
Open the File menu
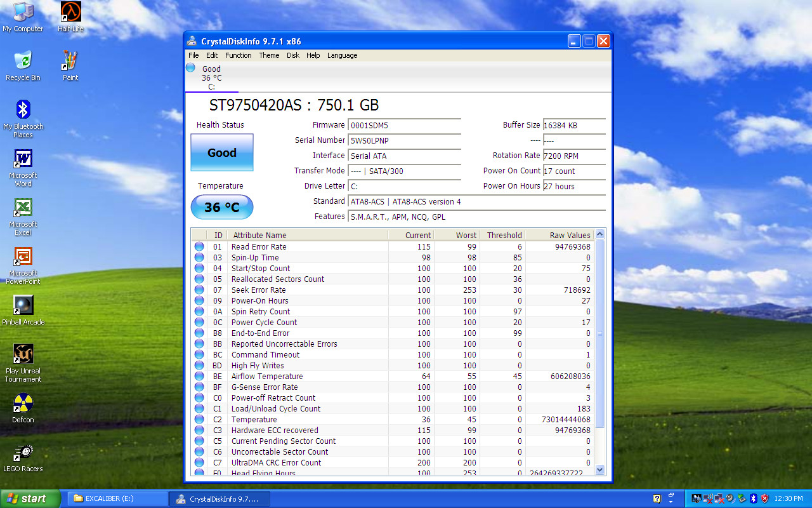point(193,55)
